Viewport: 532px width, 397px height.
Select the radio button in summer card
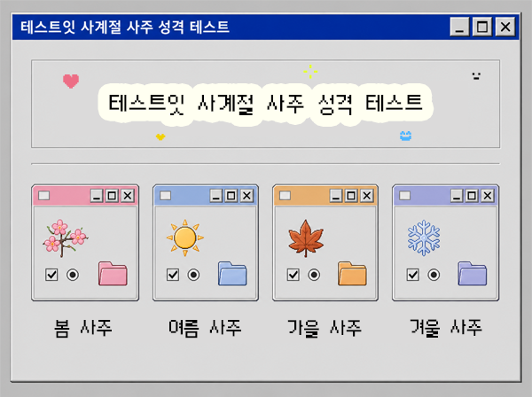pos(193,275)
